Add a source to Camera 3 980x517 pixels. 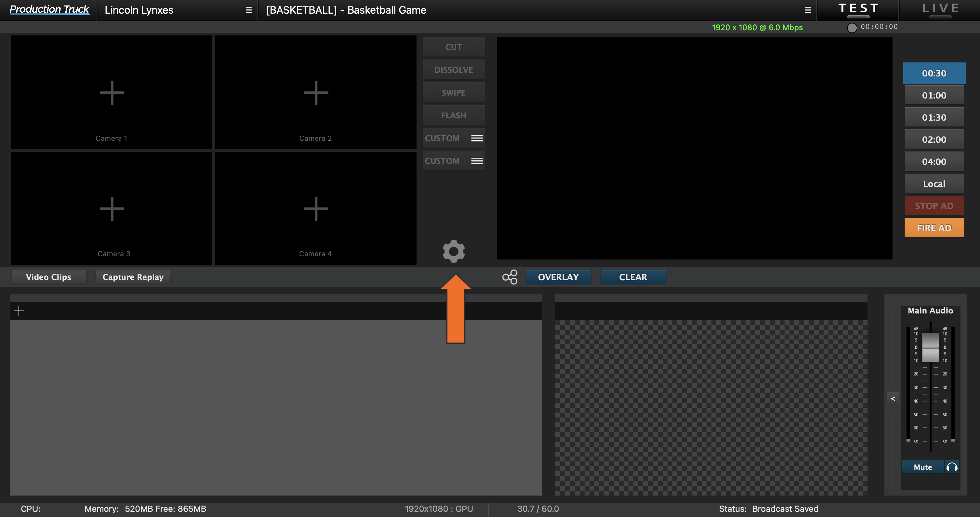112,209
